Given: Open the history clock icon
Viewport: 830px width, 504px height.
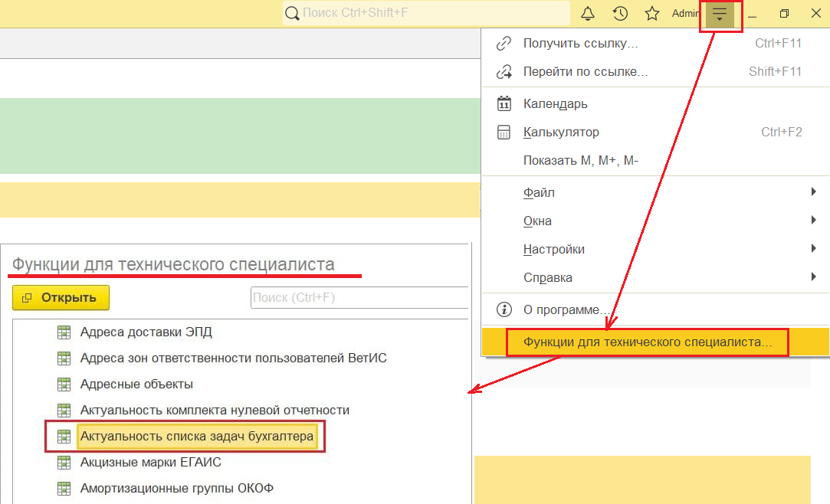Looking at the screenshot, I should (621, 14).
